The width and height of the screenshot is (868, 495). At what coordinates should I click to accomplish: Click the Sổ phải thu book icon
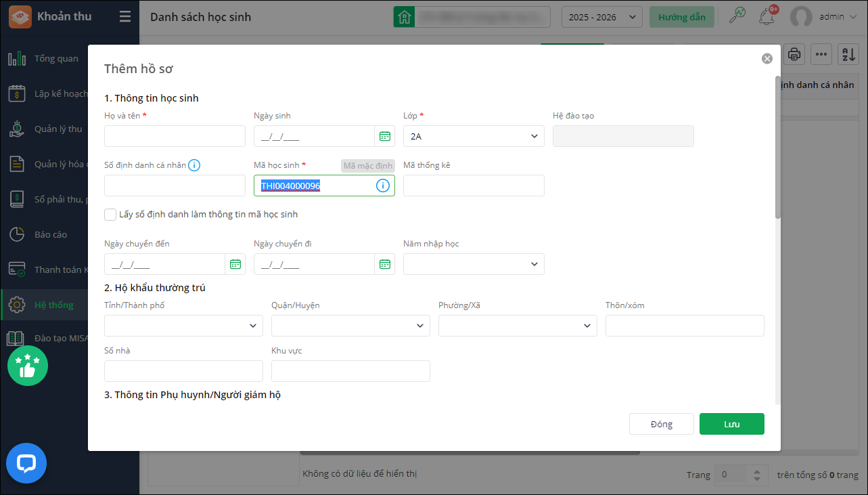pos(17,199)
